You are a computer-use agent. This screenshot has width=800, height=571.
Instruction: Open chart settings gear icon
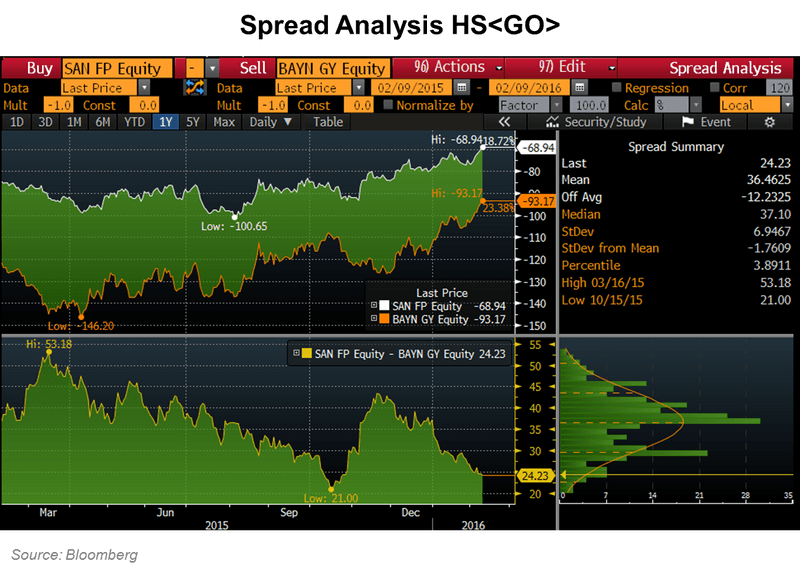pyautogui.click(x=769, y=122)
